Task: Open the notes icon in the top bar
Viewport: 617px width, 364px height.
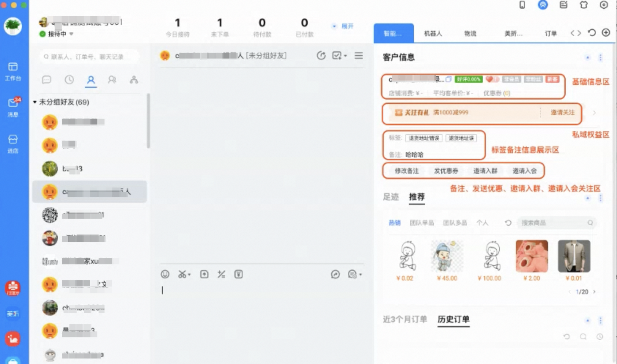Action: click(x=563, y=5)
